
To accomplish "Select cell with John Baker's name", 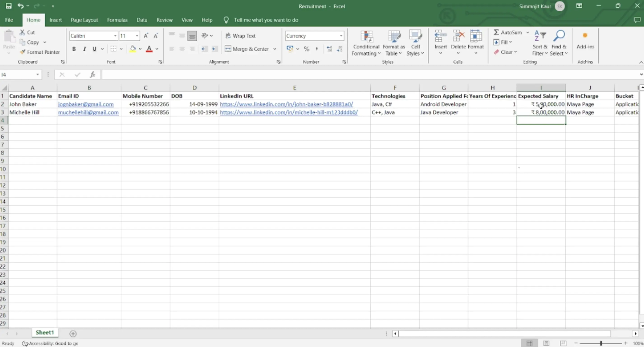I will [x=33, y=104].
